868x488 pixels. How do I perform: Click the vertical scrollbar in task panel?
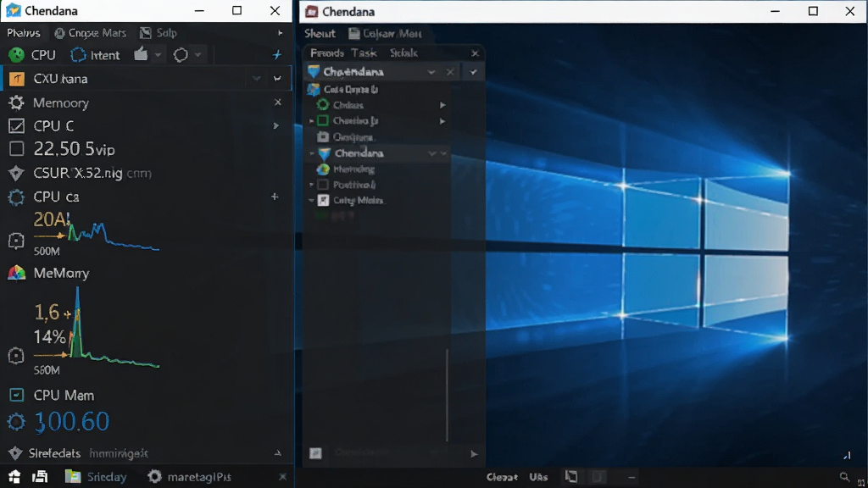click(x=448, y=395)
